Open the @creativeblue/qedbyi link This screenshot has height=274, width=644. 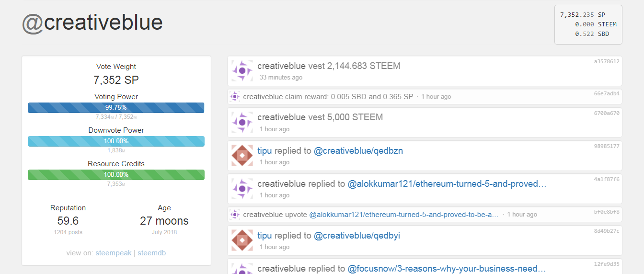coord(357,236)
